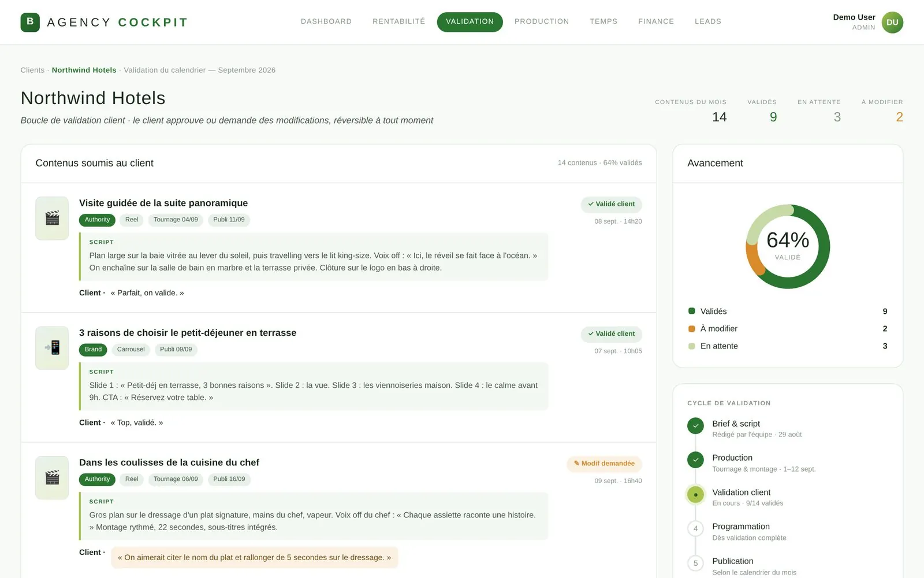
Task: Click the Brief & script checkmark step icon
Action: tap(695, 426)
